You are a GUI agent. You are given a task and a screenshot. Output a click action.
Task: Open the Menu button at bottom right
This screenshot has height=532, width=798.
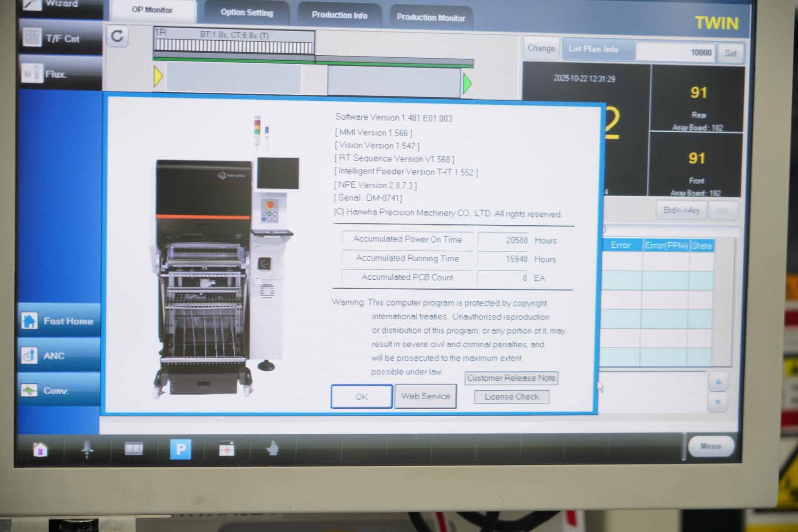[711, 446]
